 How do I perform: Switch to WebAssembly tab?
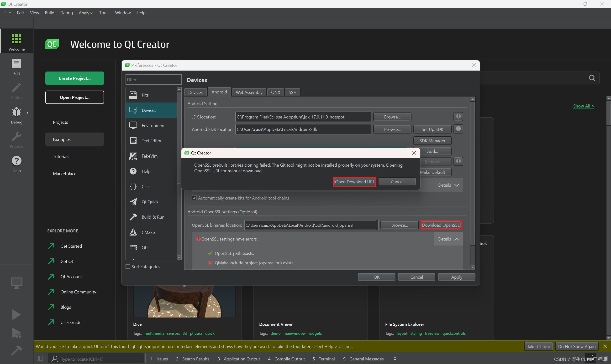pos(249,92)
